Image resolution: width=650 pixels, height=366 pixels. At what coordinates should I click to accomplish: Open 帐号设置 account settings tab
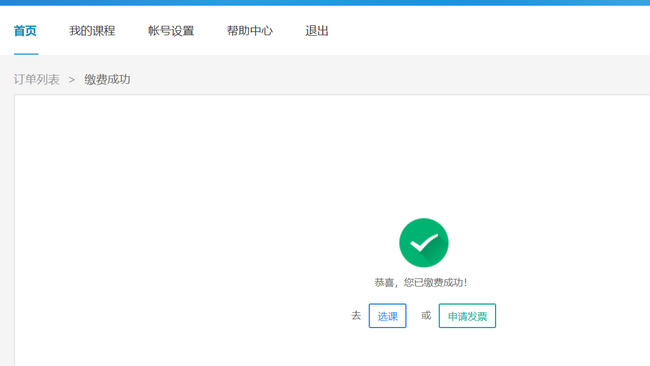(x=171, y=31)
